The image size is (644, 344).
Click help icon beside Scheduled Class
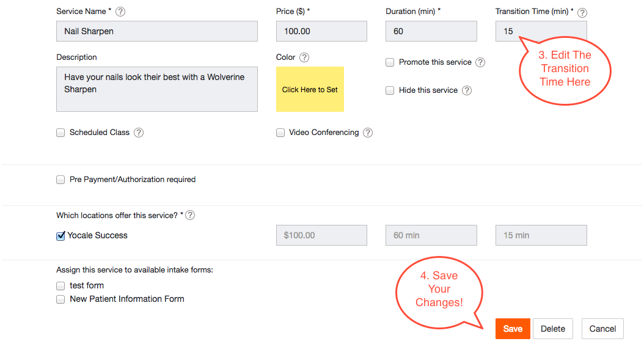139,133
